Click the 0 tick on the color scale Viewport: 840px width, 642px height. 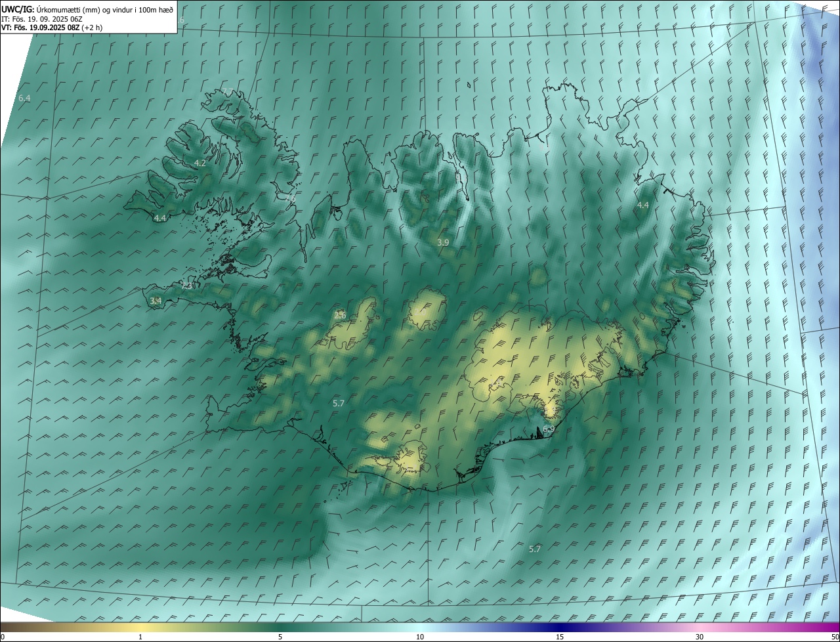(x=3, y=637)
